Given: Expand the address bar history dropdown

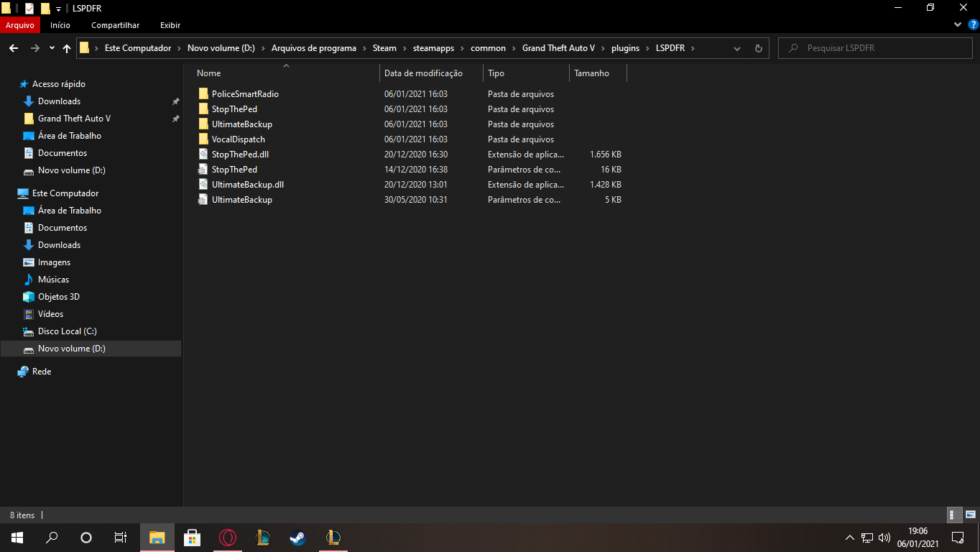Looking at the screenshot, I should (x=737, y=48).
